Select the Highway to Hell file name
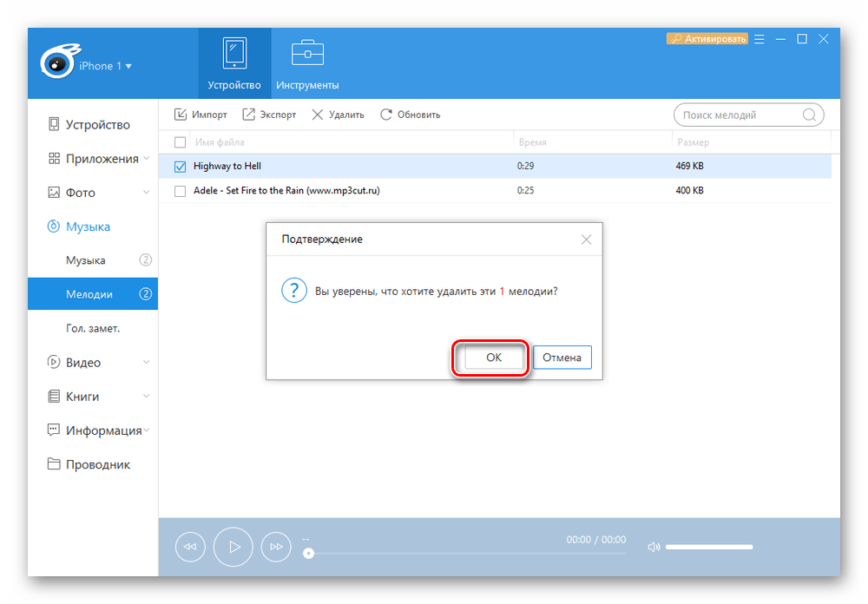Image resolution: width=868 pixels, height=604 pixels. click(227, 166)
